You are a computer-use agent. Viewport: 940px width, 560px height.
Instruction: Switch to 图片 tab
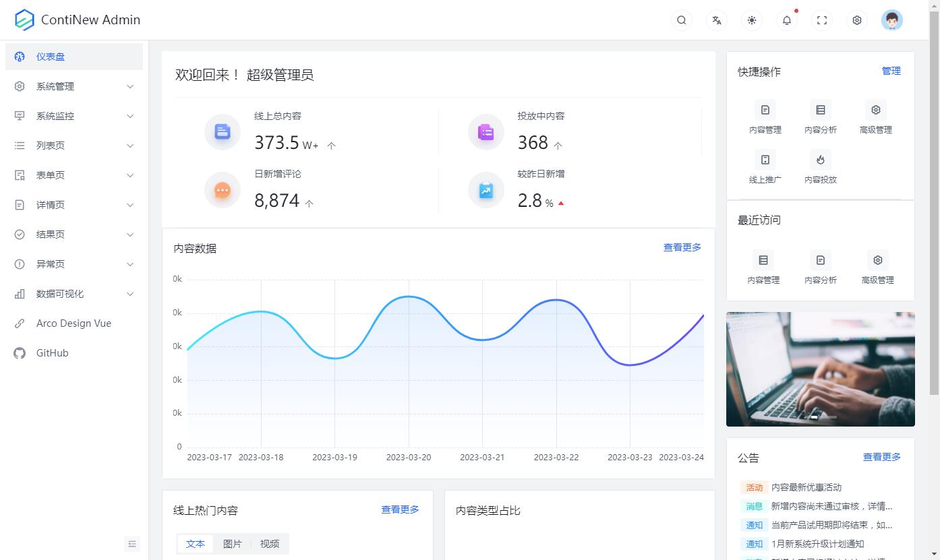tap(233, 544)
